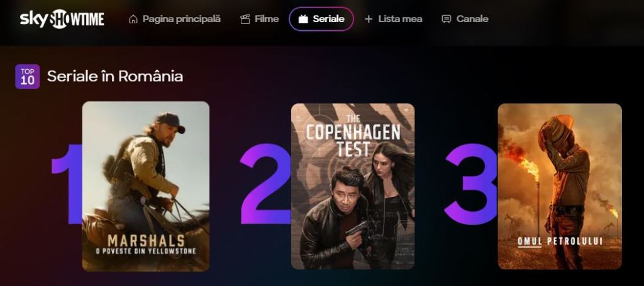Open the Marshals Yellowstone poster
Screen dimensions: 644x286
(146, 186)
